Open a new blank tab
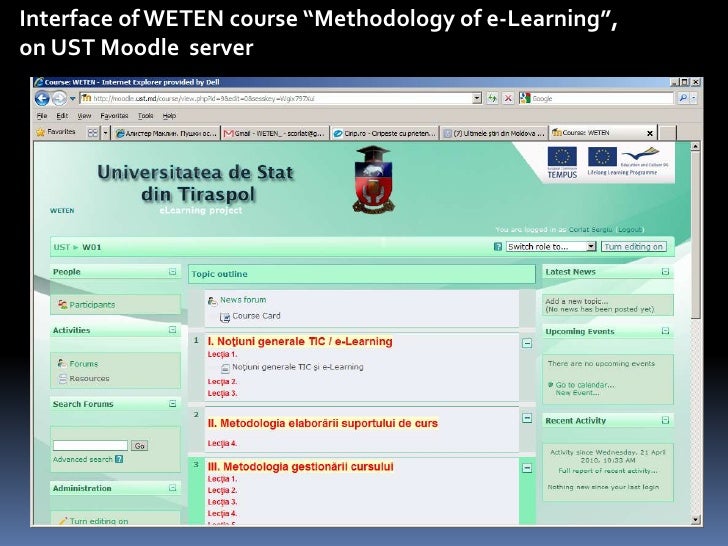Screen dimensions: 728x546 coord(668,133)
